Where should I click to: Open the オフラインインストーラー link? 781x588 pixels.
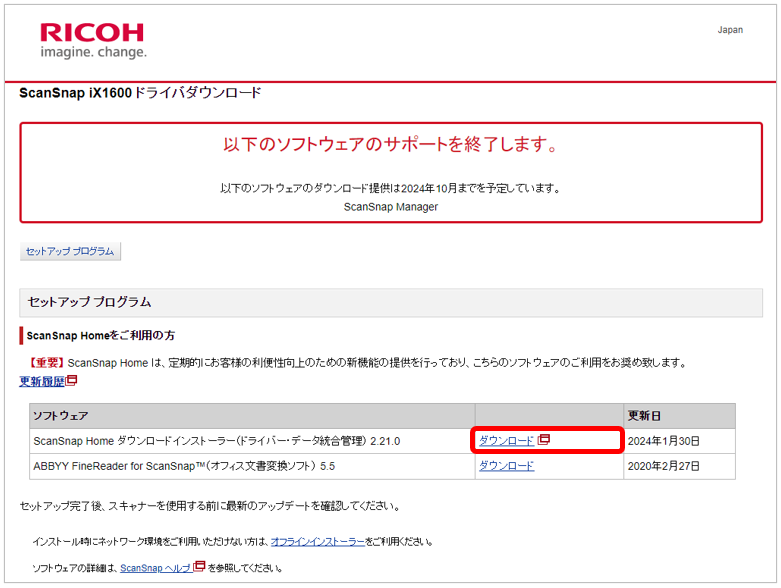pyautogui.click(x=318, y=542)
